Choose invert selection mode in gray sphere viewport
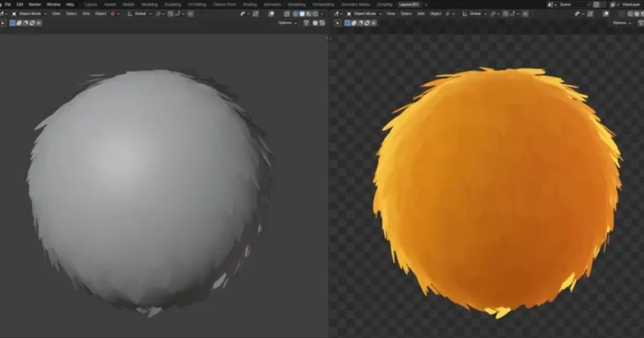This screenshot has width=644, height=338. click(x=32, y=23)
